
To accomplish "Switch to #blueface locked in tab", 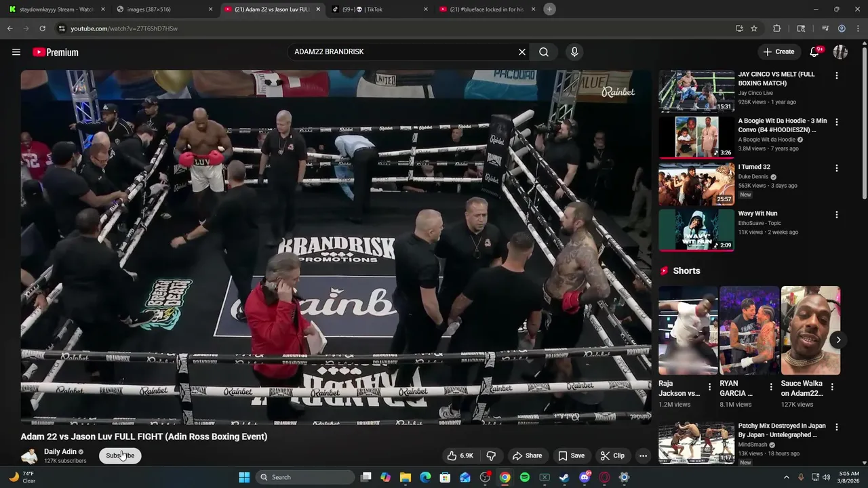I will tap(487, 9).
